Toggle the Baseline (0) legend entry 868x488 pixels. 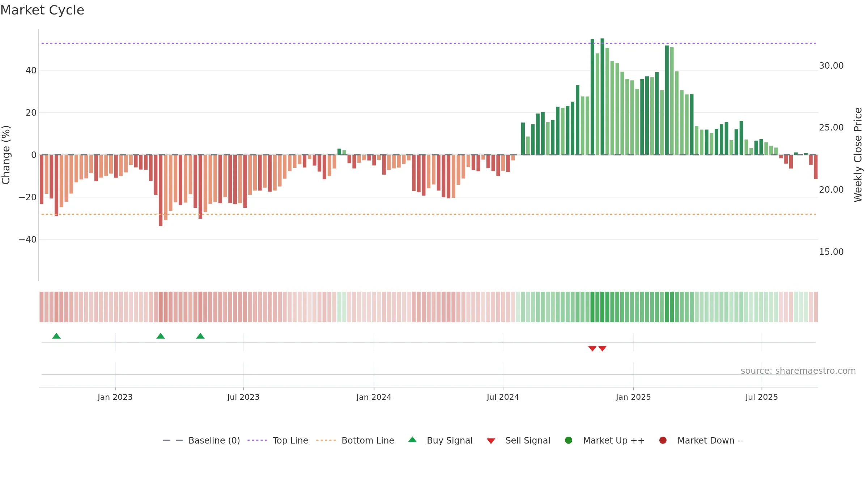(x=201, y=440)
